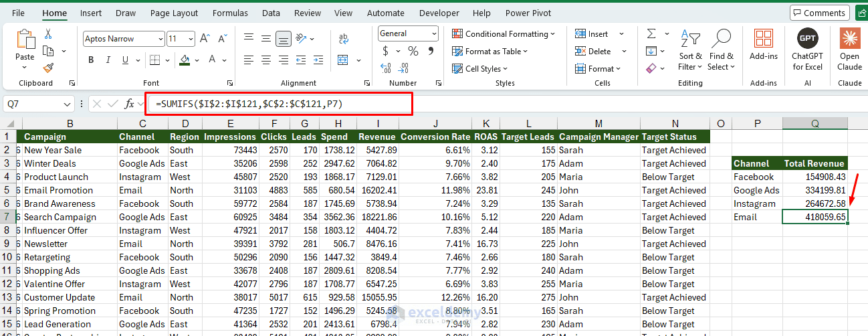Screen dimensions: 868x336
Task: Toggle Center horizontal alignment
Action: 266,60
